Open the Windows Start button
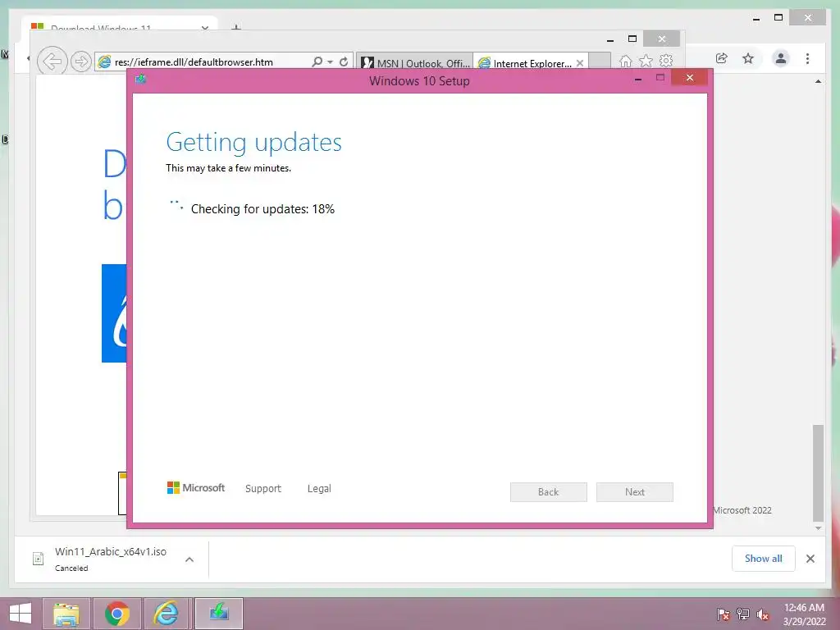 (x=20, y=614)
